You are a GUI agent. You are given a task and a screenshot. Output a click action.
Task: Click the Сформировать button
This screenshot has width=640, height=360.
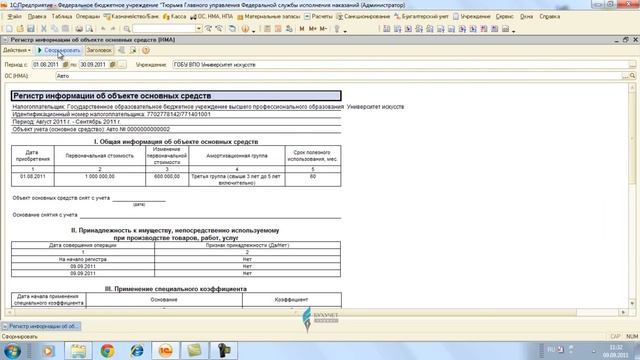pos(59,50)
